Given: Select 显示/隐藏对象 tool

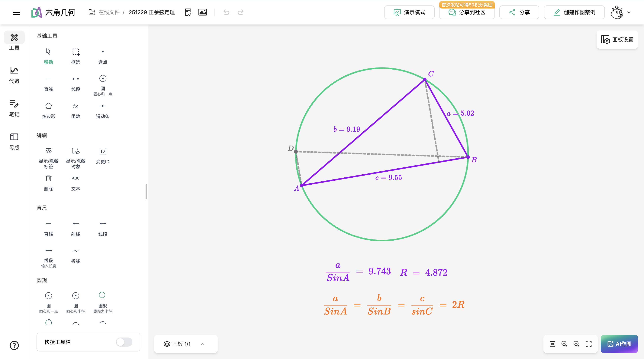Looking at the screenshot, I should [76, 158].
